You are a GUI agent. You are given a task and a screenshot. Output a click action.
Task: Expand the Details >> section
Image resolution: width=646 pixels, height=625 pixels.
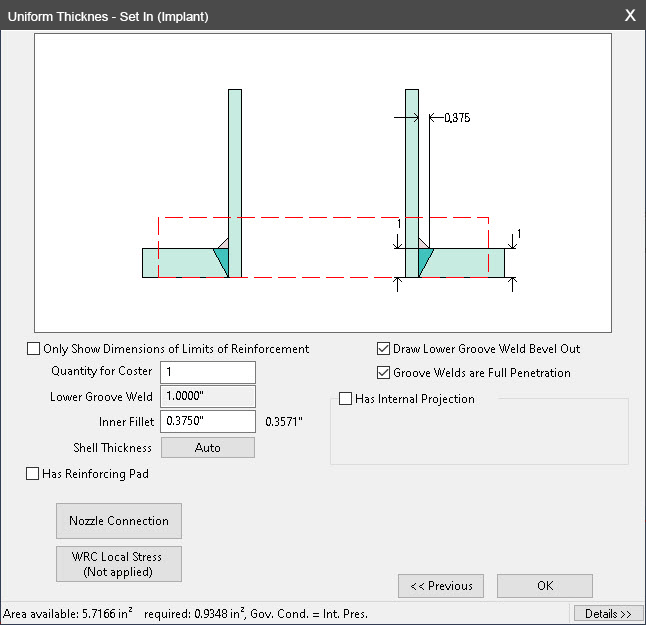coord(609,614)
